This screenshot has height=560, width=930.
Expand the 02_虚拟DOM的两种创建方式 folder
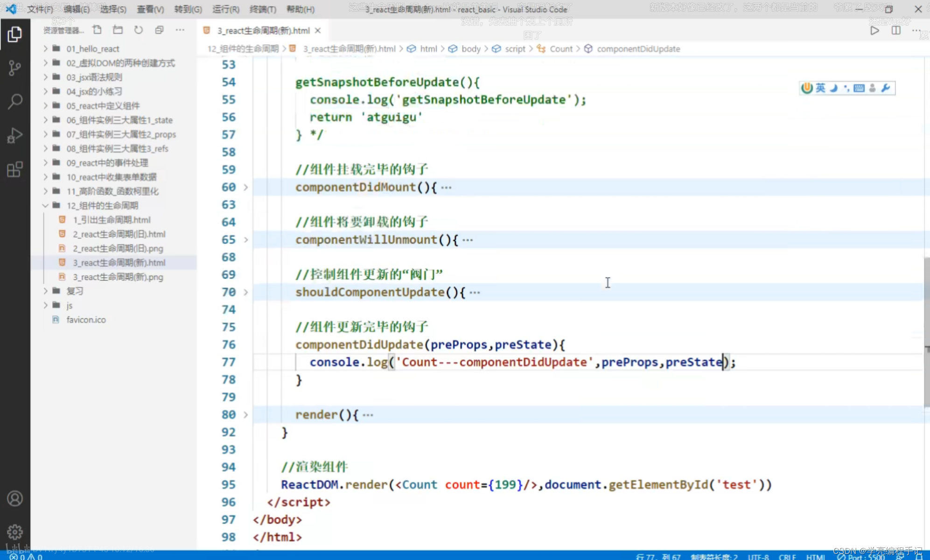pos(120,63)
